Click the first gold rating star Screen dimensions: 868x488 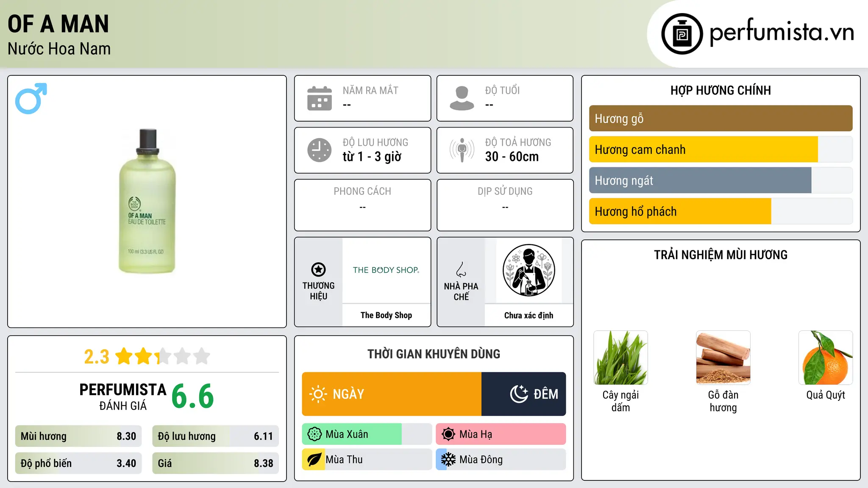(124, 356)
